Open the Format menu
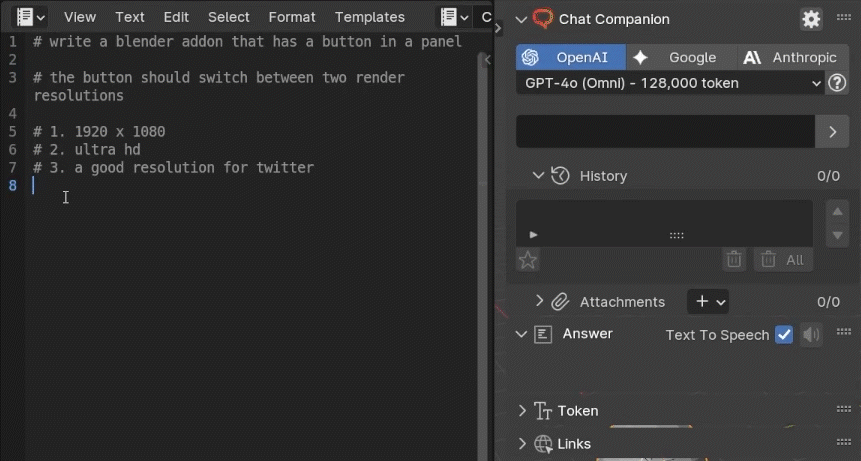Screen dimensions: 861x461 pyautogui.click(x=292, y=17)
